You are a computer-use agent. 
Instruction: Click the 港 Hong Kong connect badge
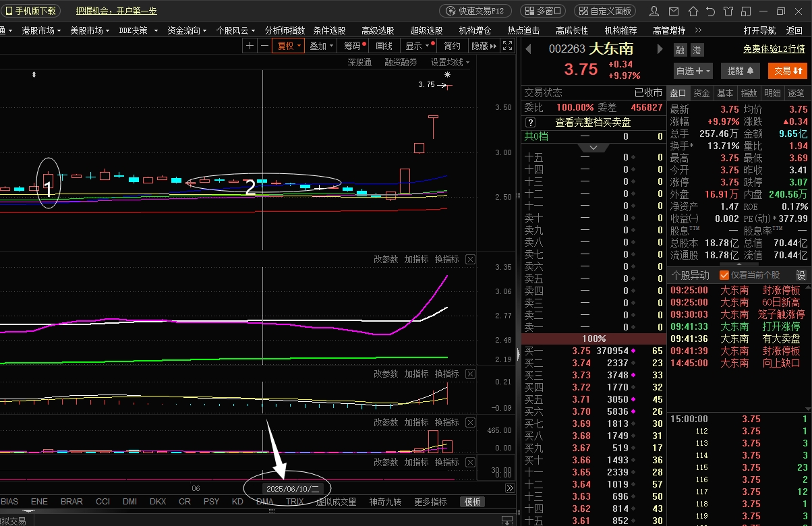coord(697,50)
